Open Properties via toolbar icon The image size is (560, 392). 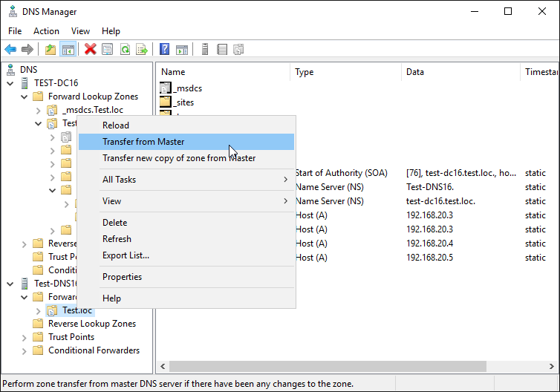[107, 49]
